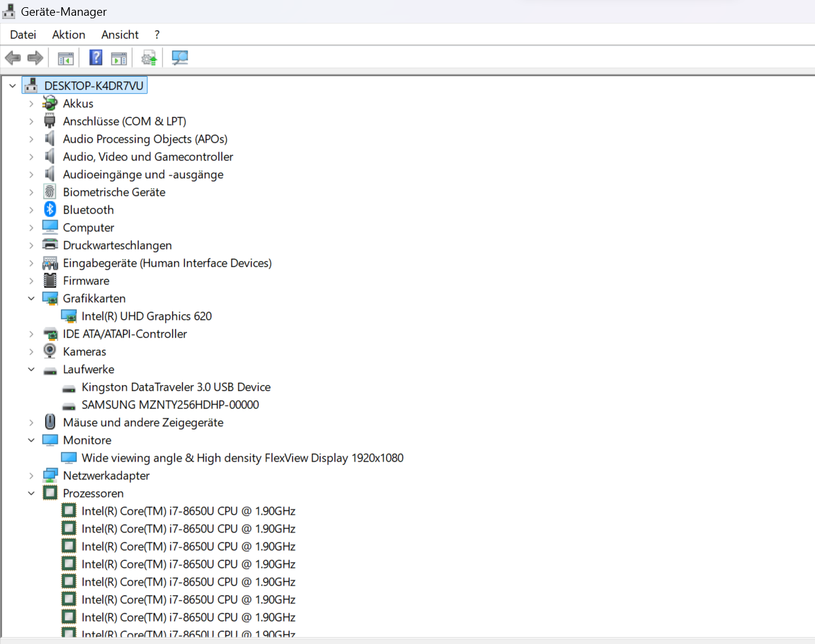Select the Computer category label
Viewport: 815px width, 644px height.
coord(89,228)
